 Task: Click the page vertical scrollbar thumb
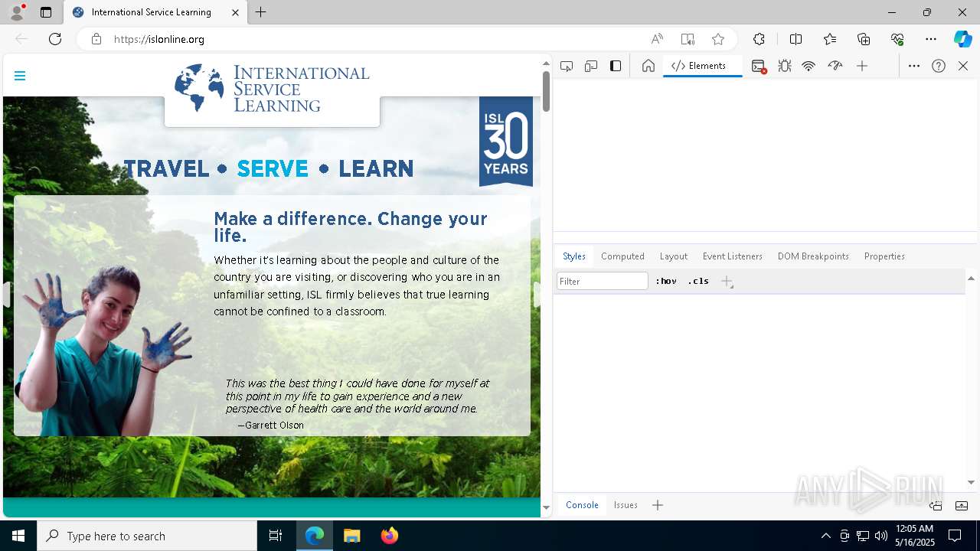point(546,92)
